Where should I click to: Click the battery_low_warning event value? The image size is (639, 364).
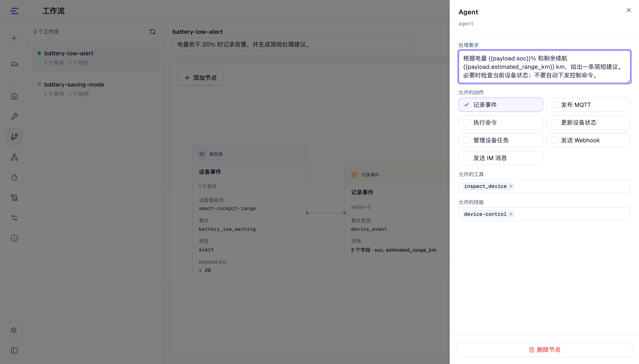pyautogui.click(x=227, y=229)
